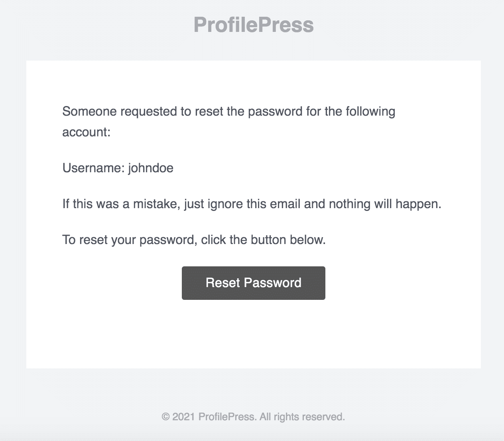Image resolution: width=504 pixels, height=441 pixels.
Task: Click empty white area below the Reset button
Action: [254, 334]
